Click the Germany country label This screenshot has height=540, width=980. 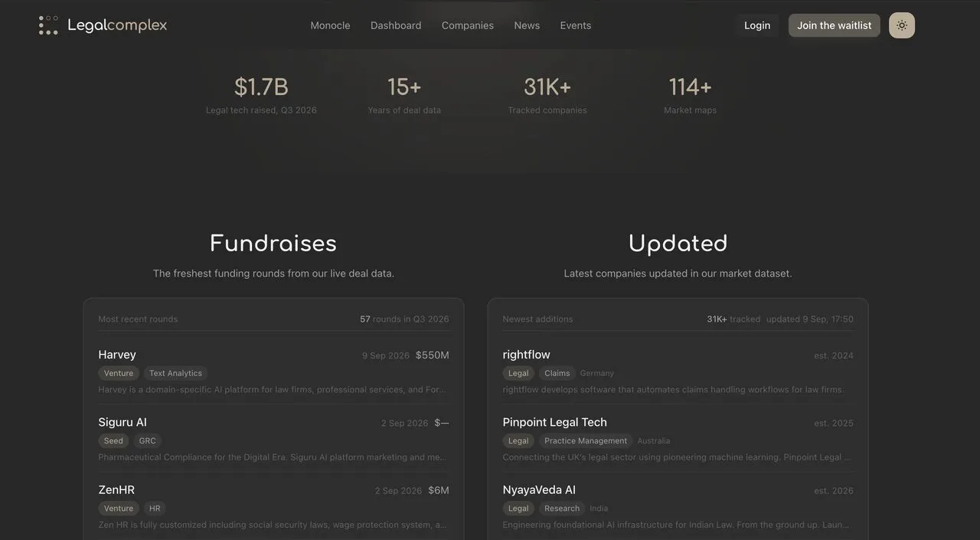coord(597,373)
